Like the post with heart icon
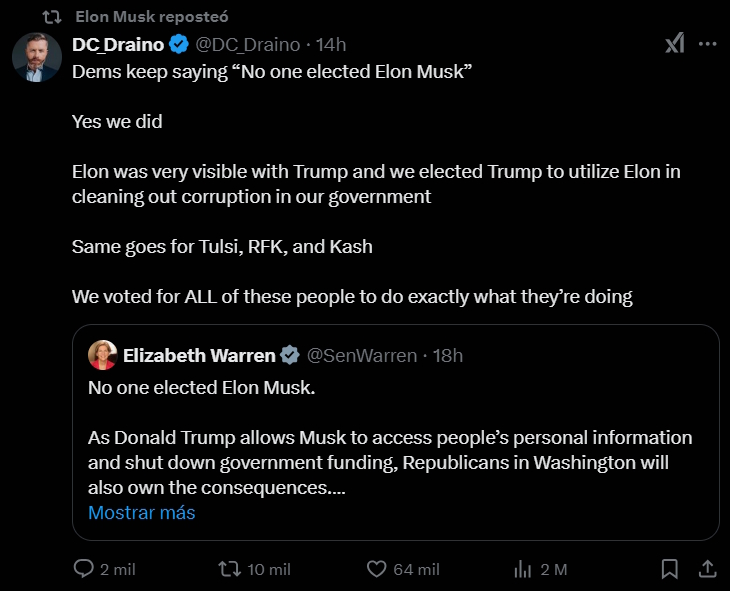The height and width of the screenshot is (591, 730). pyautogui.click(x=377, y=568)
